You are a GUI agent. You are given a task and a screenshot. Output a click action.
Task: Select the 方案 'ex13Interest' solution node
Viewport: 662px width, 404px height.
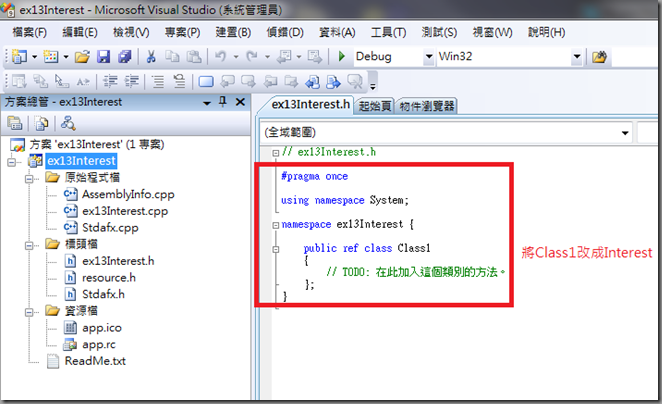point(97,144)
